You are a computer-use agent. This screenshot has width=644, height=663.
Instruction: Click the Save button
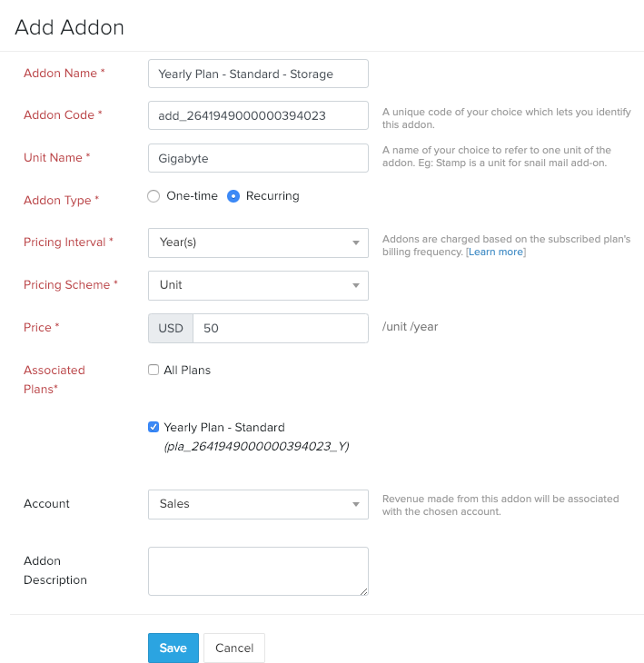(x=173, y=648)
